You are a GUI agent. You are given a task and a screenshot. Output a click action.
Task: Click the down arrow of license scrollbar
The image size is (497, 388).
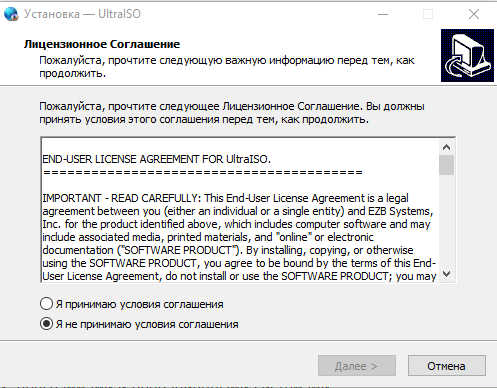coord(446,274)
